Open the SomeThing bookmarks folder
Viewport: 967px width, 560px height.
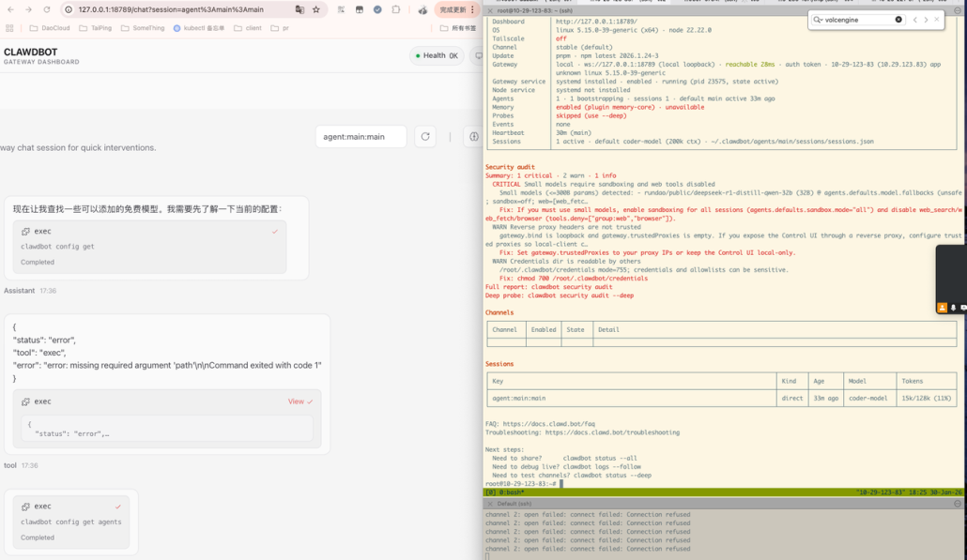(143, 28)
